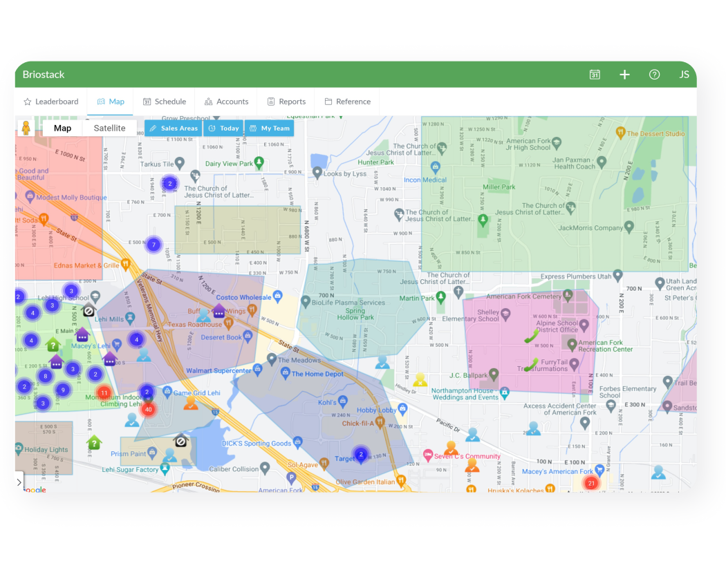Click the red cluster marker showing 40
Image resolution: width=726 pixels, height=588 pixels.
(x=148, y=410)
